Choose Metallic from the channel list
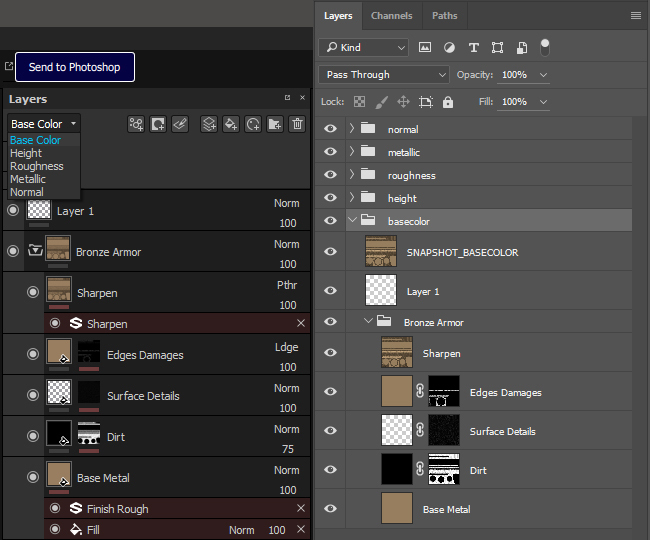Screen dimensions: 650x540 pos(28,179)
